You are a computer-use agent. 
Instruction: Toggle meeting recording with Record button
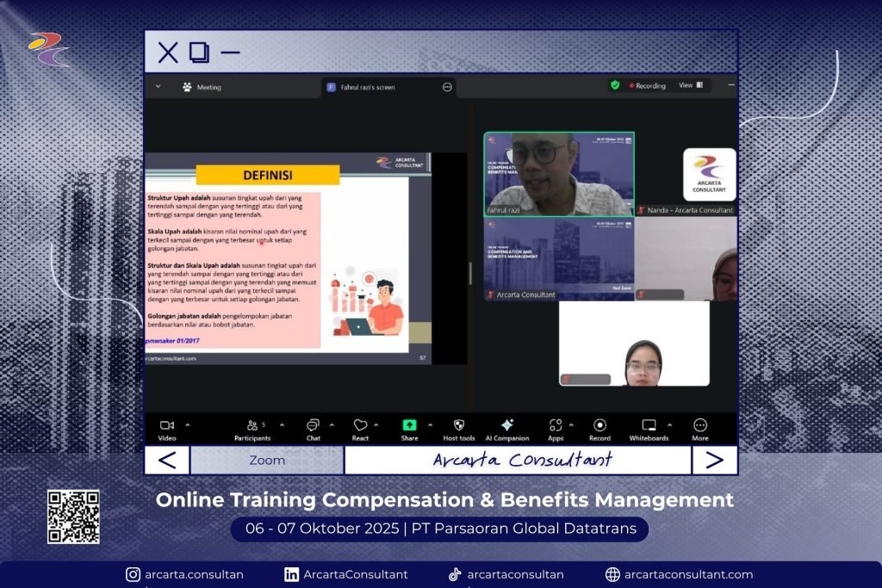[599, 425]
